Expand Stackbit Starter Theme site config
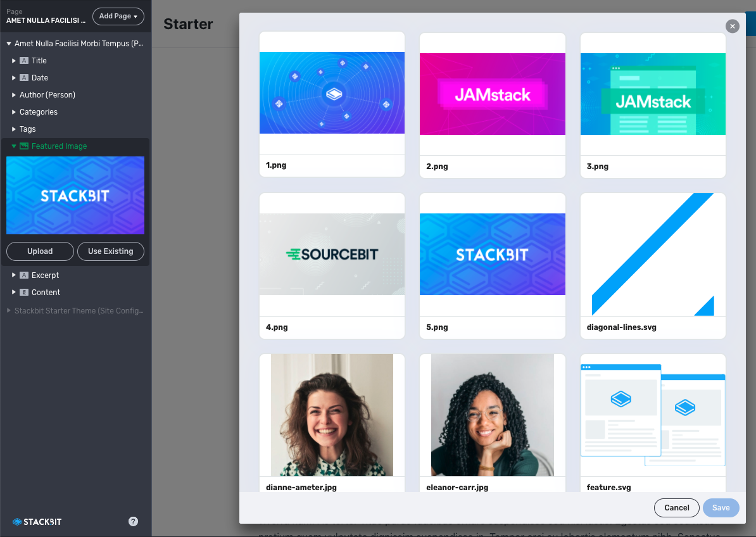Viewport: 756px width, 537px height. pyautogui.click(x=9, y=311)
